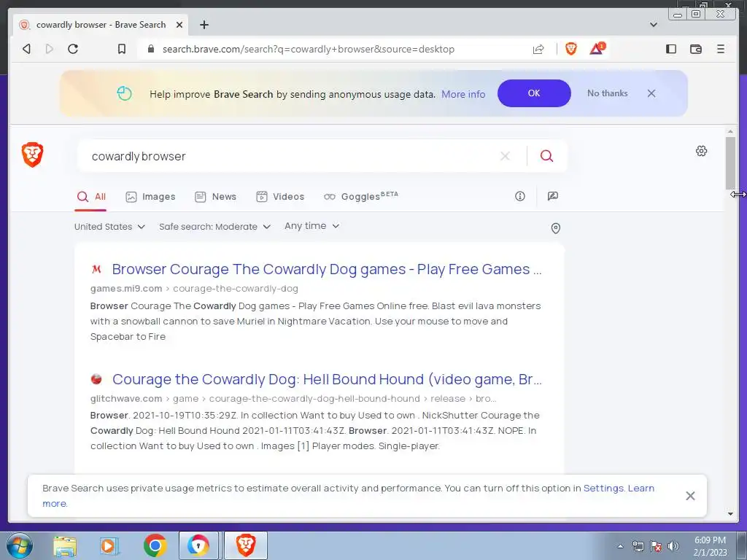747x560 pixels.
Task: Open the Brave Wallet icon
Action: 695,49
